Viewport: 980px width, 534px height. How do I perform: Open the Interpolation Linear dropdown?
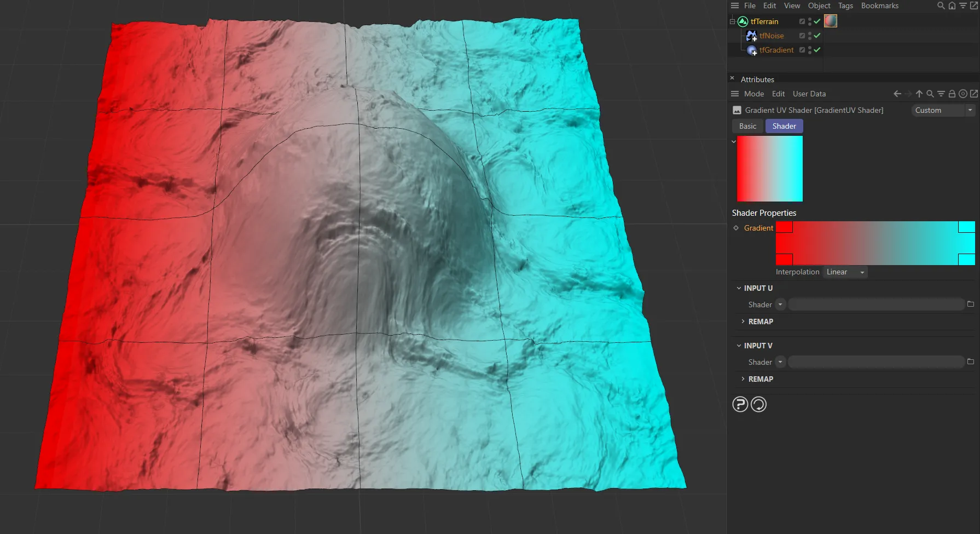[845, 272]
